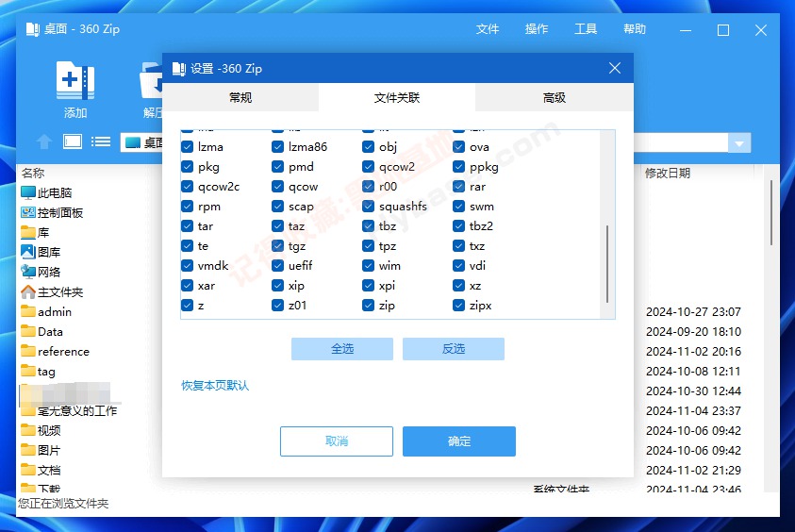The height and width of the screenshot is (532, 795).
Task: Select the 主文件夹 home item
Action: coord(52,292)
